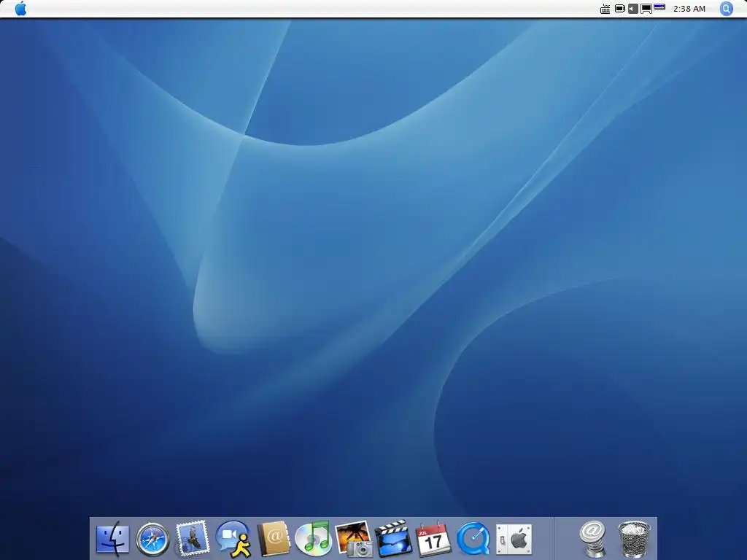Open System Preferences in dock
The height and width of the screenshot is (560, 747).
(514, 540)
